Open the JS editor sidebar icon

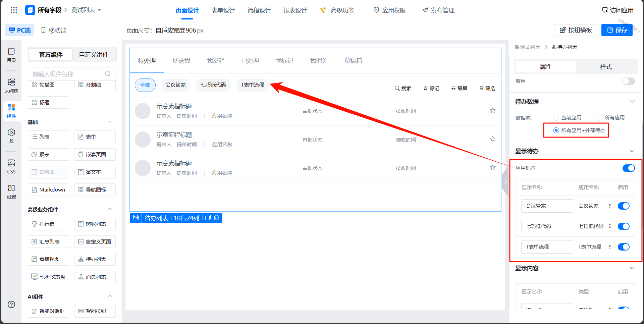click(11, 136)
